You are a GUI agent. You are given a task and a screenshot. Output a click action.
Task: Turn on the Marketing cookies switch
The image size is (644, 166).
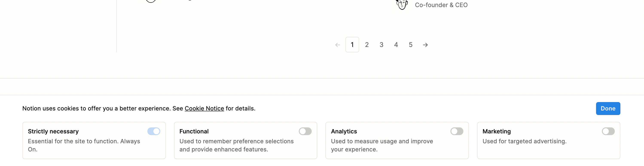608,131
